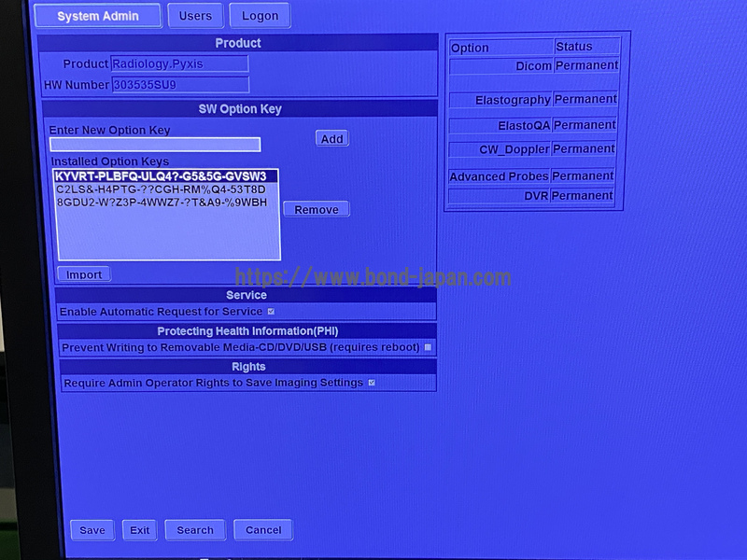Viewport: 747px width, 560px height.
Task: Click the Save button
Action: (92, 530)
